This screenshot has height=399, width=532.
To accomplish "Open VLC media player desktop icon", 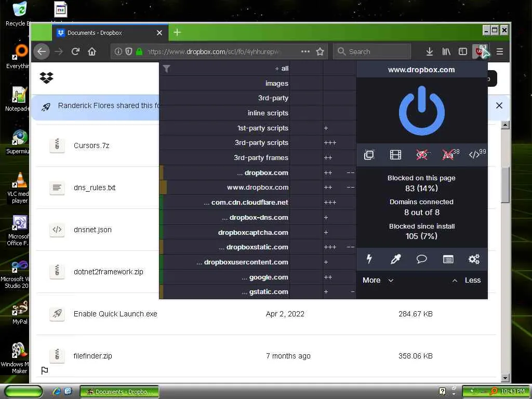I will tap(19, 188).
